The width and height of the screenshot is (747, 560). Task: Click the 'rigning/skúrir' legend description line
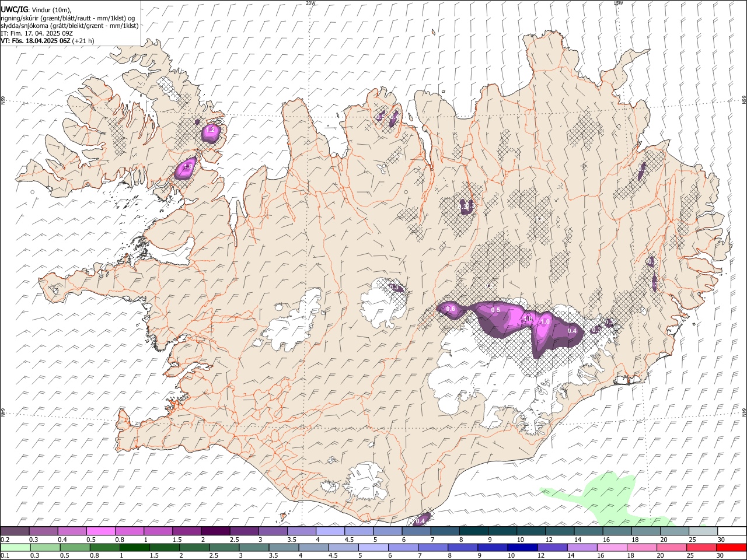(68, 17)
